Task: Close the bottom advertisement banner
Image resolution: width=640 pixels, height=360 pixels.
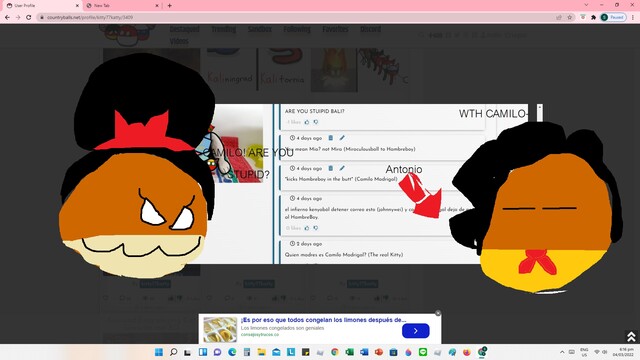Action: [438, 313]
